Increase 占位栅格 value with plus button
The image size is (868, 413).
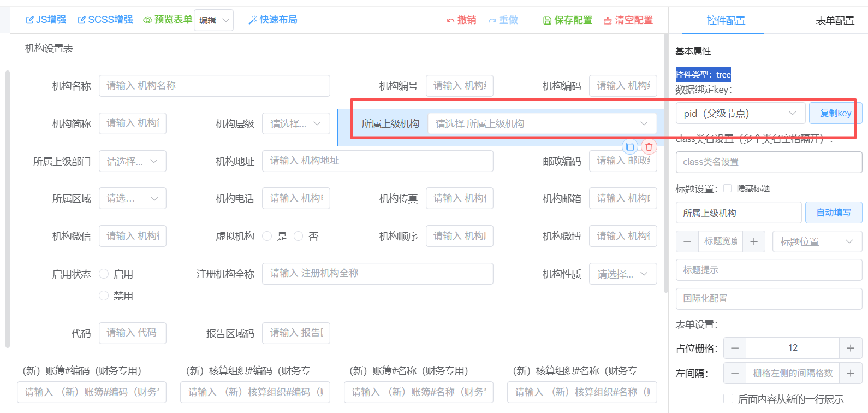pyautogui.click(x=850, y=348)
